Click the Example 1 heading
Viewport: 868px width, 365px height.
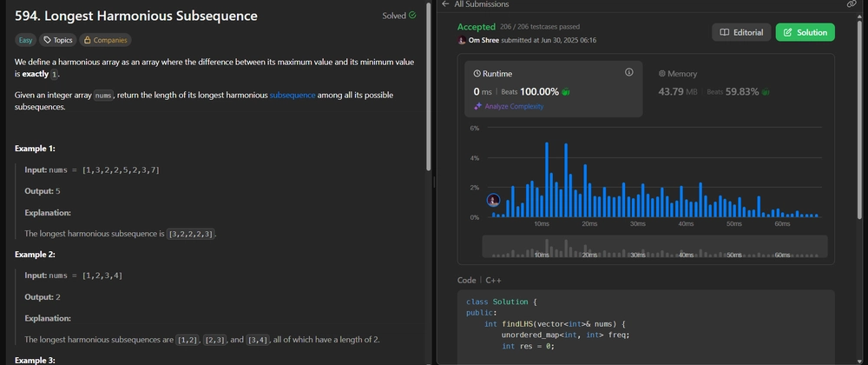point(35,149)
